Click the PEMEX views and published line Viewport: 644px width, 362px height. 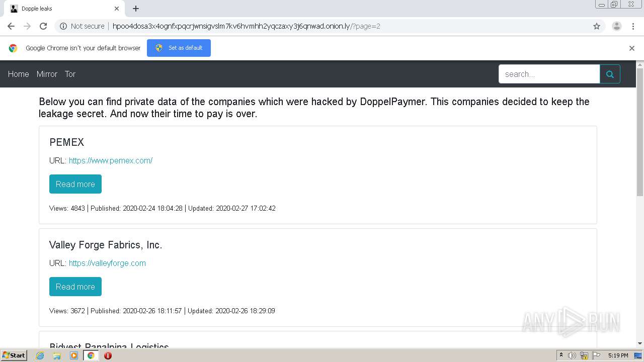[163, 208]
